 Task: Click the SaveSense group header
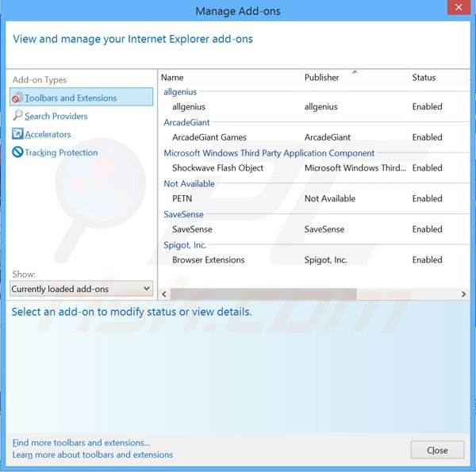(x=183, y=214)
